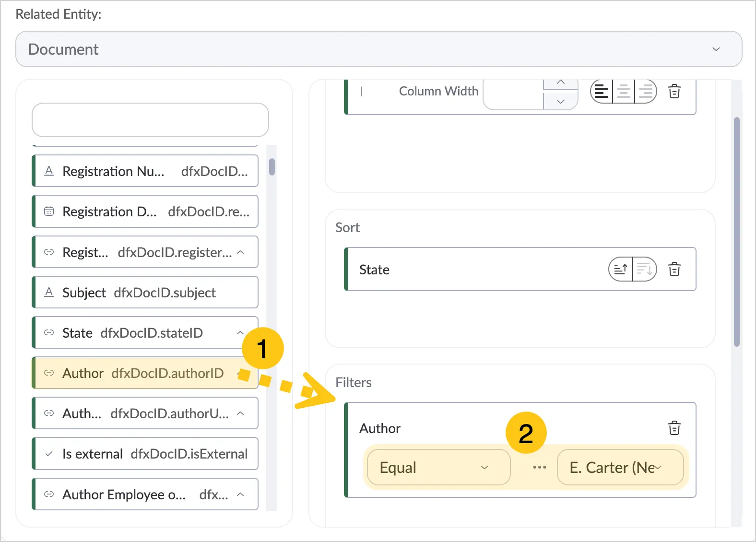This screenshot has width=756, height=542.
Task: Open the E. Carter value dropdown
Action: coord(620,467)
